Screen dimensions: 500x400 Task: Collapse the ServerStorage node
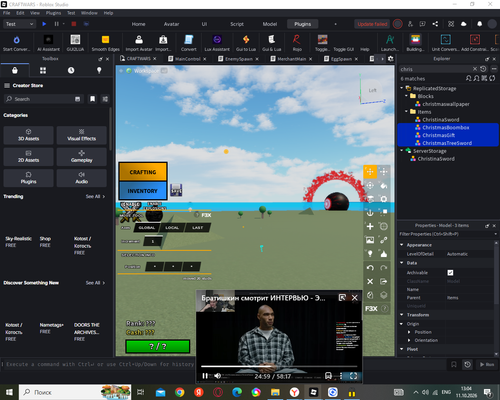tap(402, 151)
